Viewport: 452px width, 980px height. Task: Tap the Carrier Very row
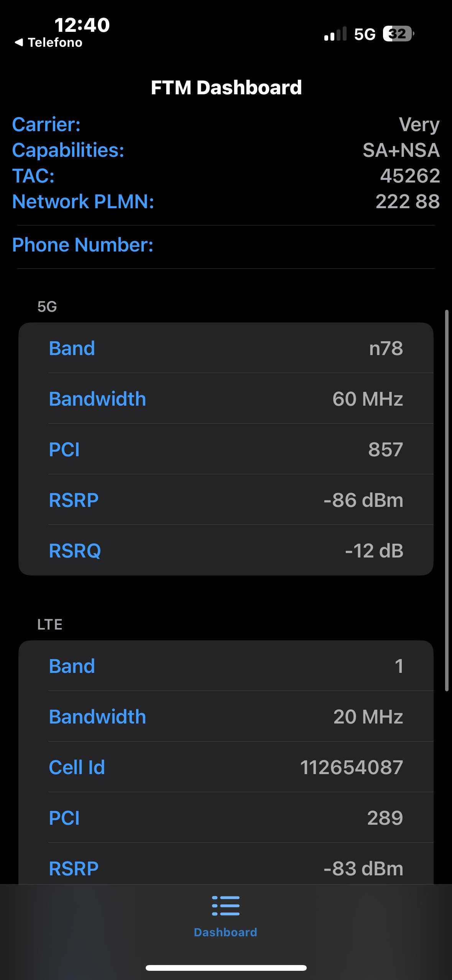coord(226,125)
